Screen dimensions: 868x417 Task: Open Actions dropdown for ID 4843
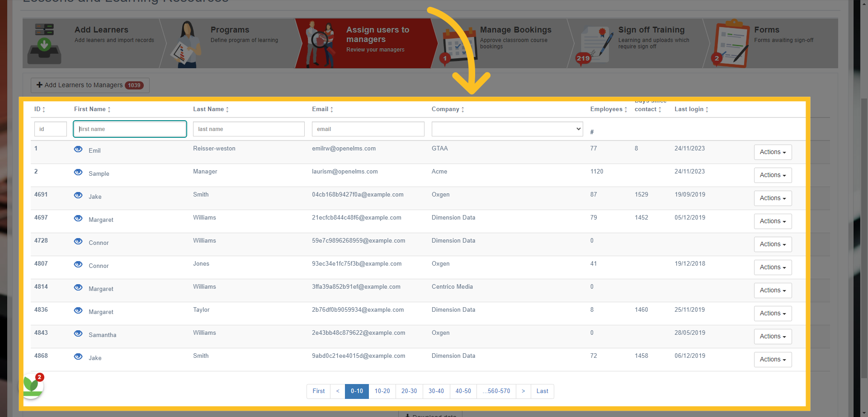coord(773,337)
